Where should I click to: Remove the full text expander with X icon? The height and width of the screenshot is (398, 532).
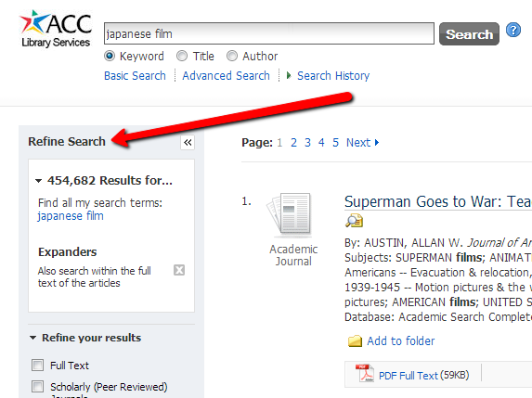[179, 270]
